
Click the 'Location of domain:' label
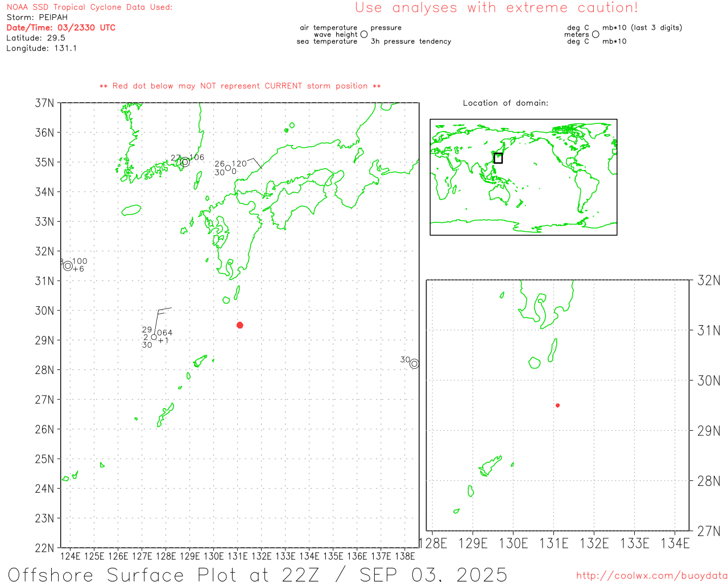click(x=506, y=103)
